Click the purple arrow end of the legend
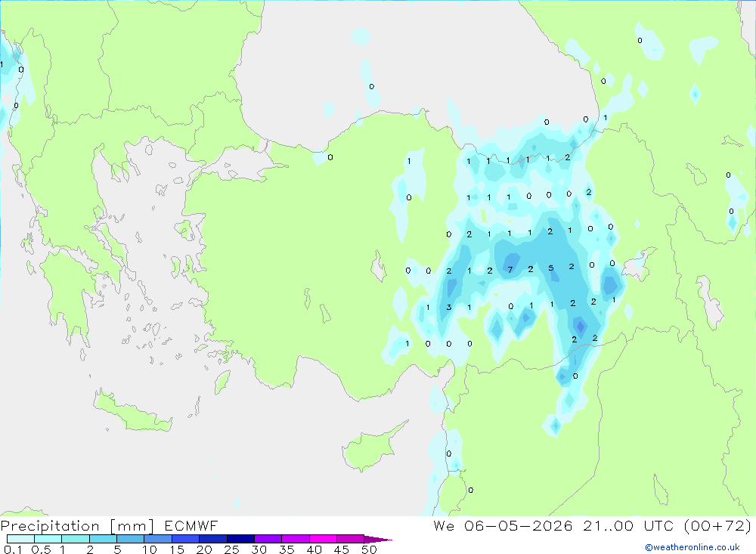The width and height of the screenshot is (756, 554). [x=378, y=539]
